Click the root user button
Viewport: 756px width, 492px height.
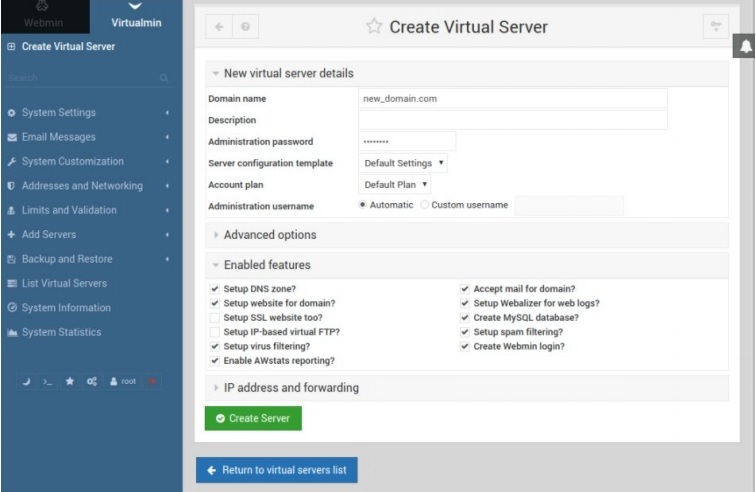(x=123, y=382)
